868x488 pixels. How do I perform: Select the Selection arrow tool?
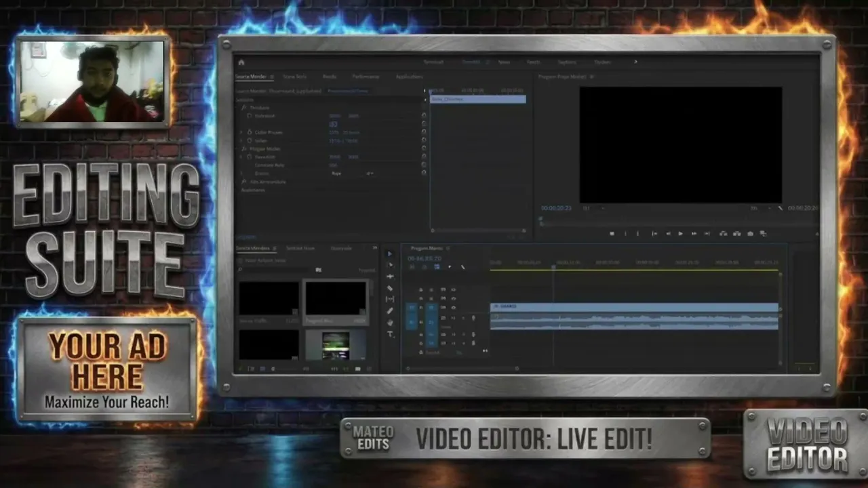(389, 253)
